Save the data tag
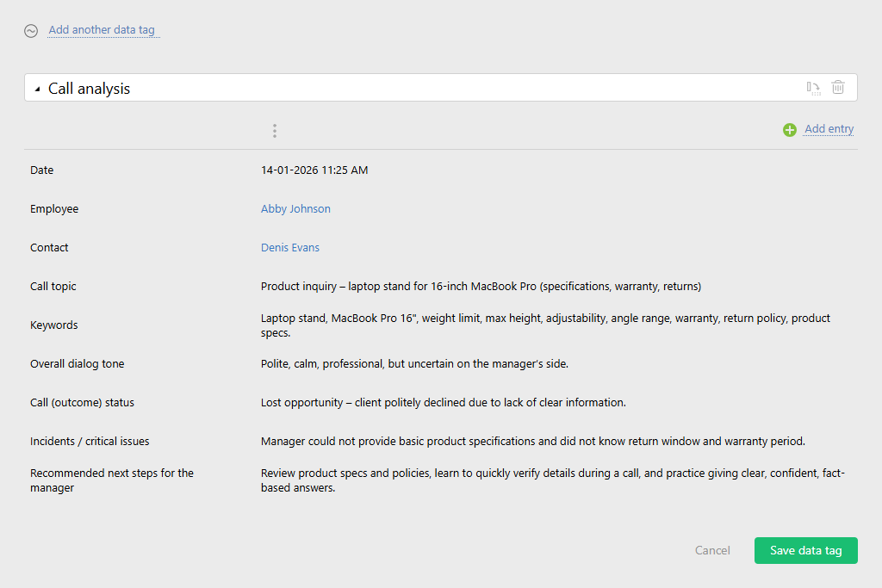The height and width of the screenshot is (588, 882). (x=805, y=550)
